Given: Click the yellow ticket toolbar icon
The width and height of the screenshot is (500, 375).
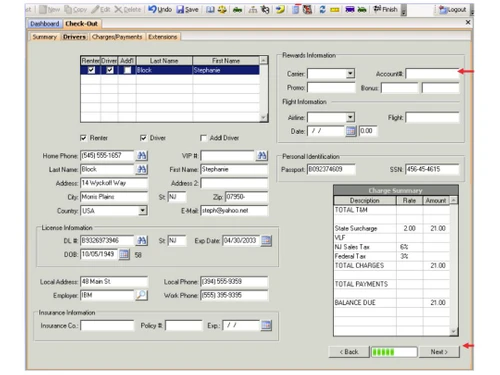Looking at the screenshot, I should 335,10.
